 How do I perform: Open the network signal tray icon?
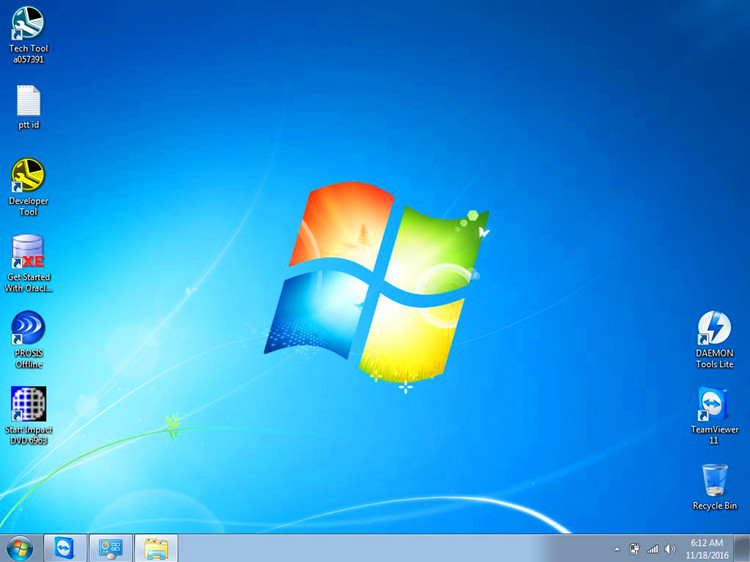click(x=652, y=549)
